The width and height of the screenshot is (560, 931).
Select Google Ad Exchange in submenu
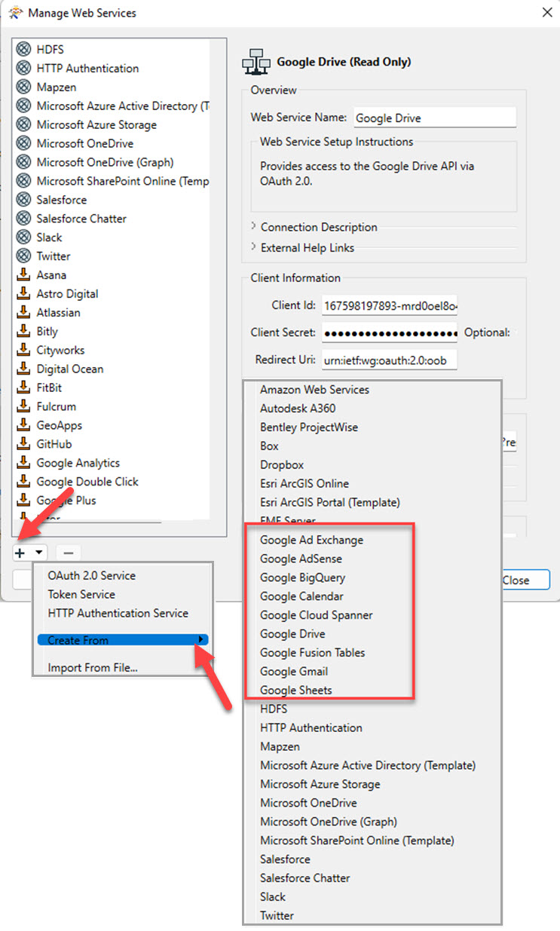pyautogui.click(x=311, y=540)
